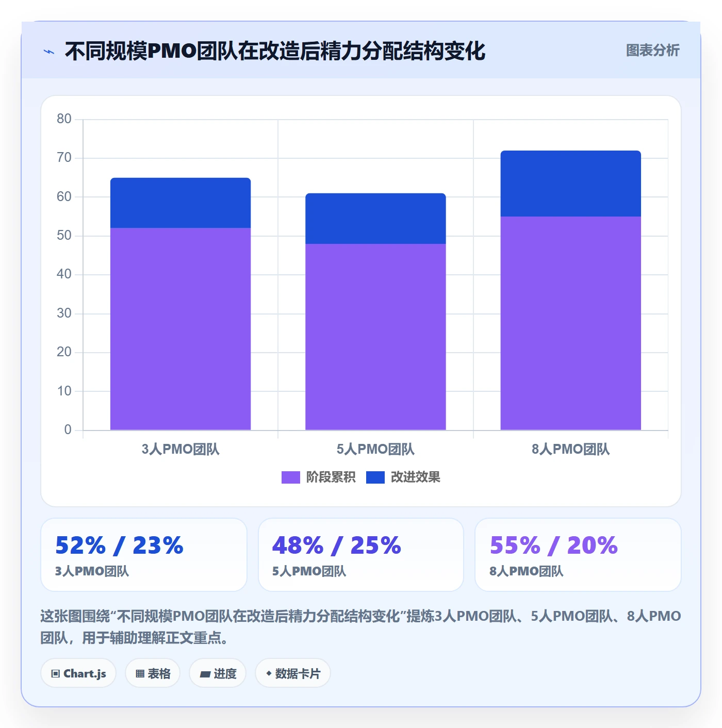Image resolution: width=722 pixels, height=728 pixels.
Task: Click the 图表分析 label in header
Action: pyautogui.click(x=652, y=51)
